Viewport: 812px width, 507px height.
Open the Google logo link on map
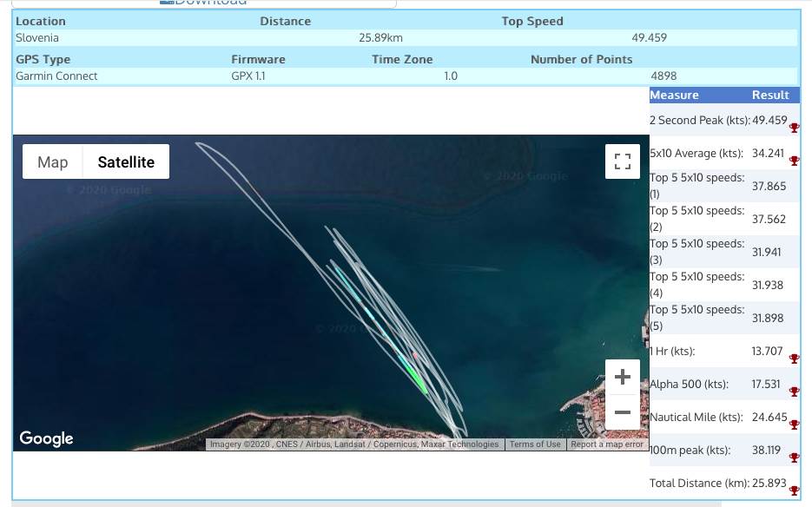coord(46,438)
